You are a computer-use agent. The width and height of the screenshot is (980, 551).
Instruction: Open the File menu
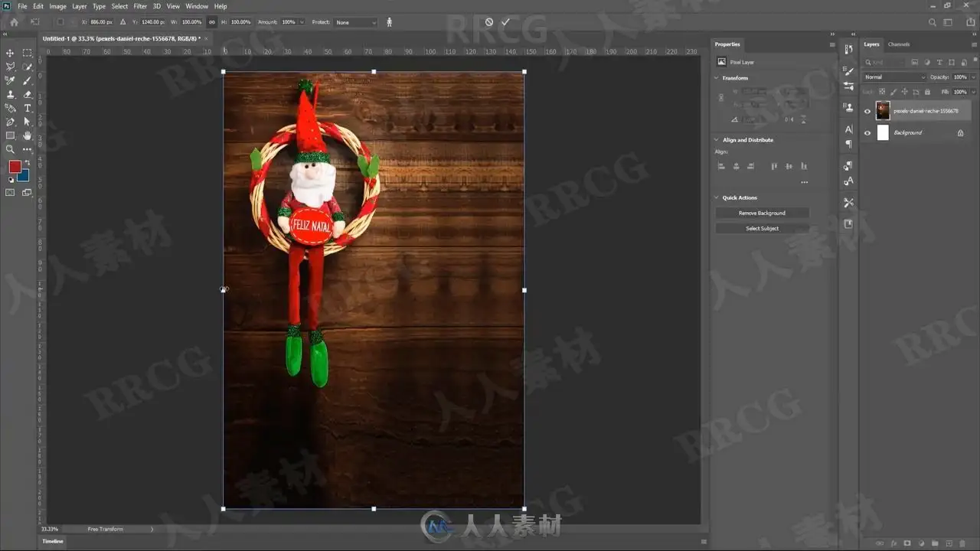(x=22, y=6)
